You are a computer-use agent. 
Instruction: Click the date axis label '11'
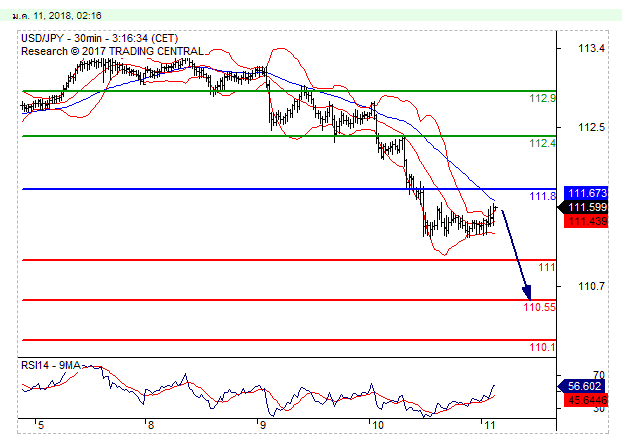490,425
